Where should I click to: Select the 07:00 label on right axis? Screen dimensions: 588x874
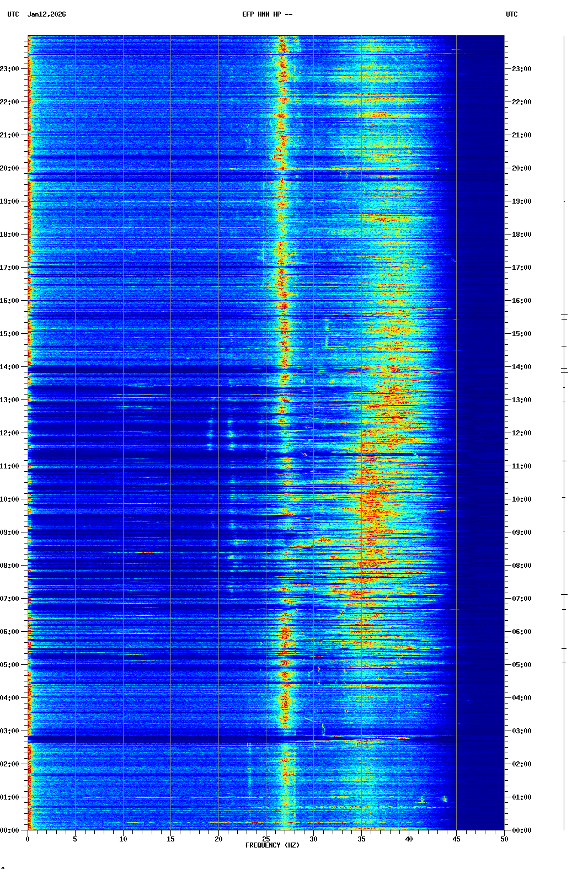(521, 599)
